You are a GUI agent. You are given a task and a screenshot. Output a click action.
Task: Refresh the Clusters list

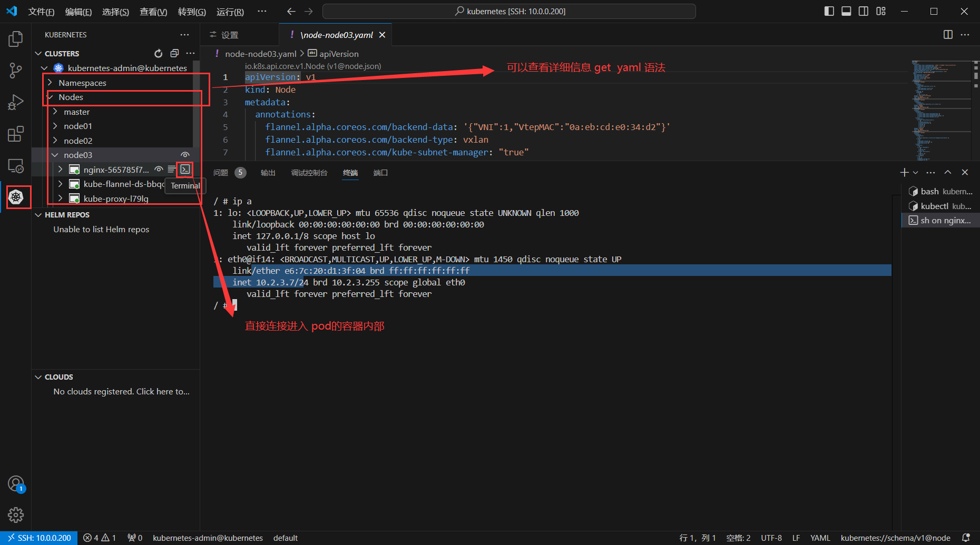(158, 53)
